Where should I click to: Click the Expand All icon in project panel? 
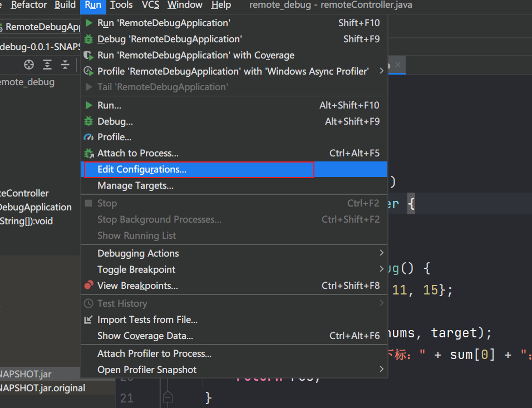coord(47,65)
